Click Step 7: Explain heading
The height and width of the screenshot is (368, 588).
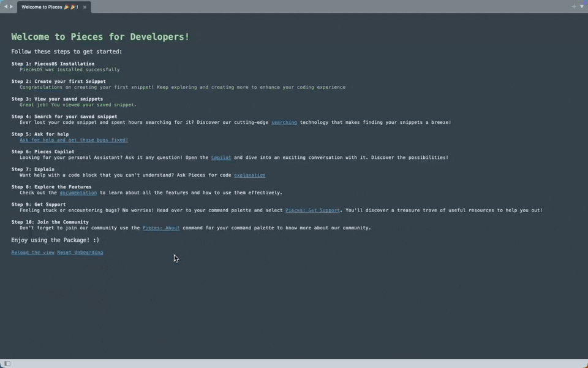click(x=32, y=169)
